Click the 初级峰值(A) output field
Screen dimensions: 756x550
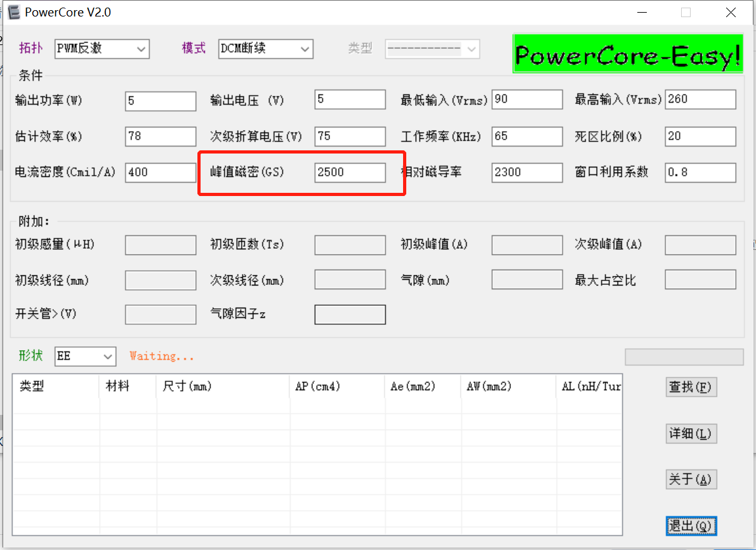(x=527, y=245)
